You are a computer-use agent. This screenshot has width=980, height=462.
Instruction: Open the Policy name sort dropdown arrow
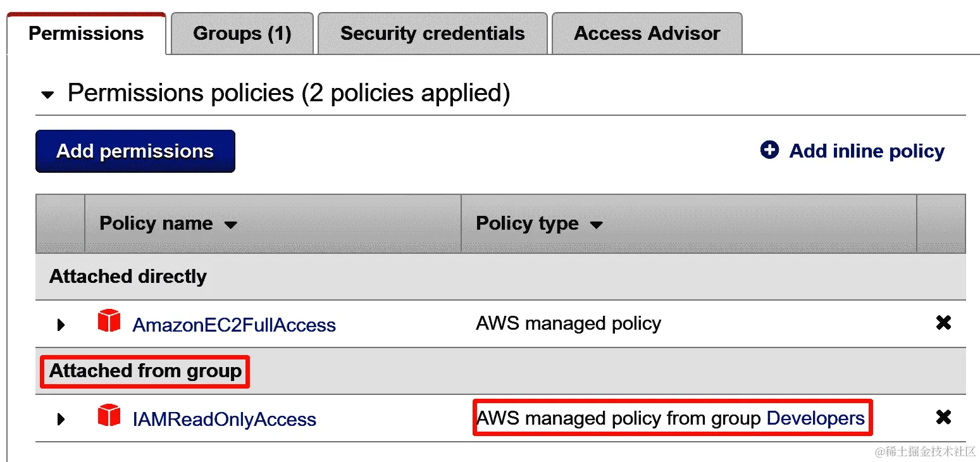pyautogui.click(x=231, y=224)
